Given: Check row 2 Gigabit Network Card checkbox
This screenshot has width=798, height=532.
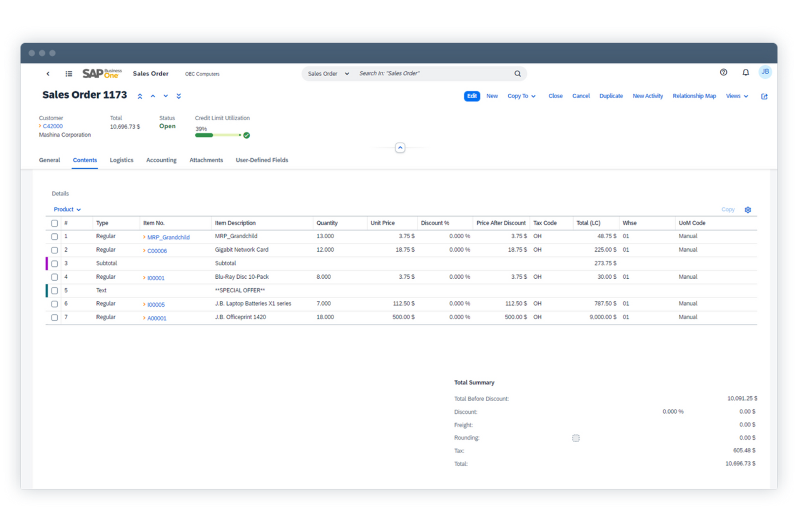Looking at the screenshot, I should [x=54, y=250].
